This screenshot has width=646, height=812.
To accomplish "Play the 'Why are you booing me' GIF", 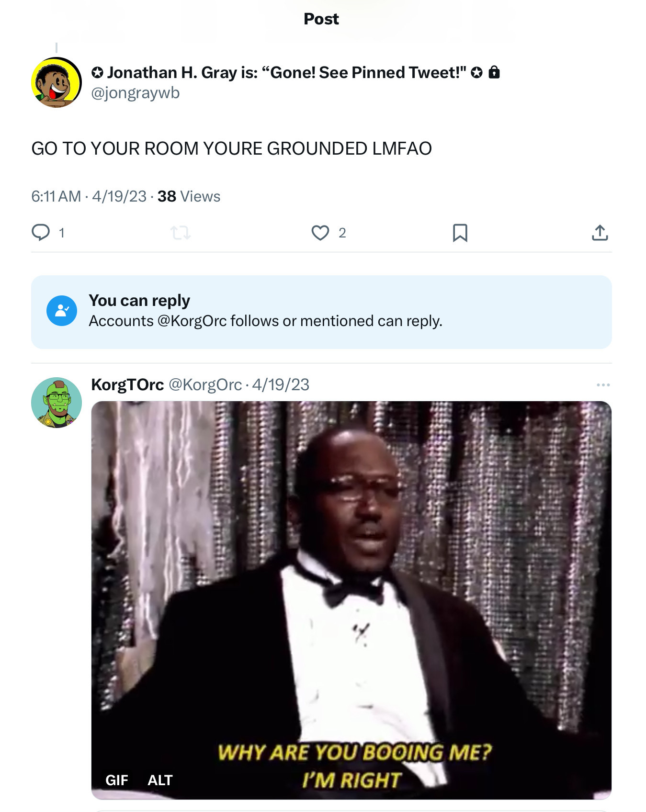I will 351,600.
